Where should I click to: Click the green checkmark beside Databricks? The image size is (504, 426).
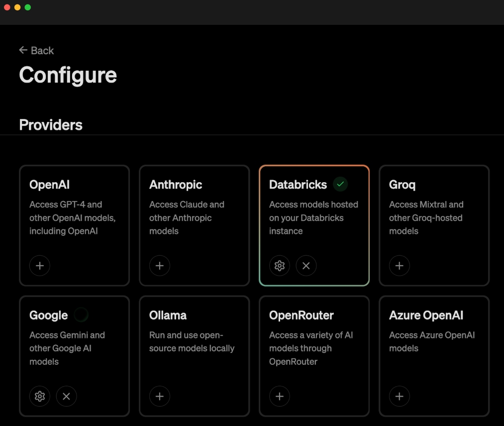click(x=340, y=184)
